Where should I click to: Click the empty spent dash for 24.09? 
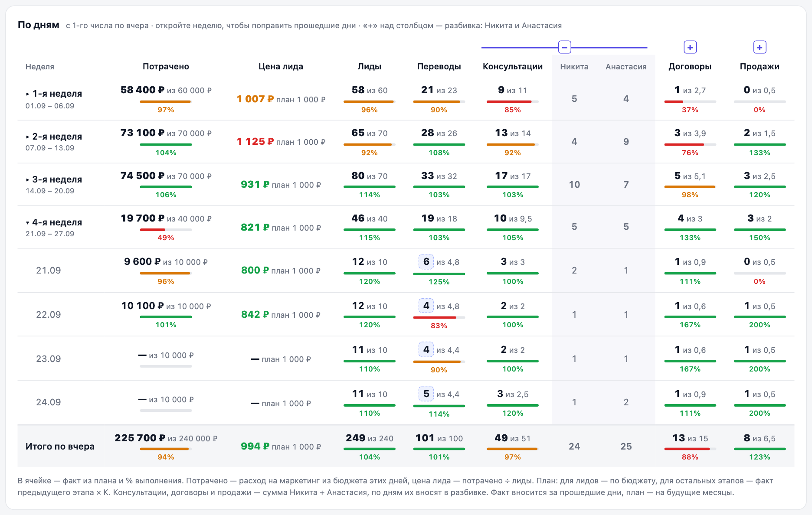pos(142,399)
